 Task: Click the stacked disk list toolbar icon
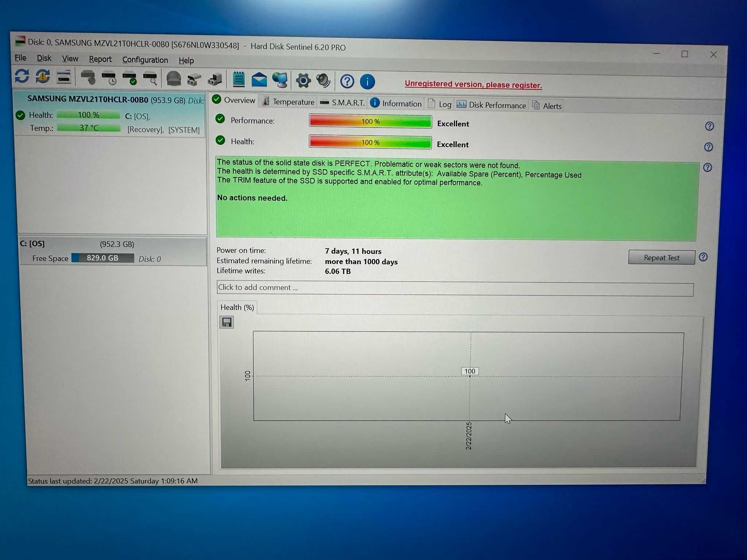point(64,77)
